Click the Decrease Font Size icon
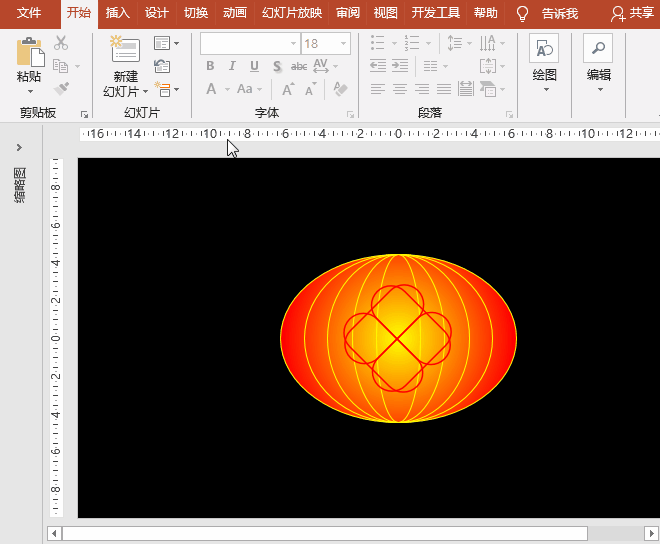The height and width of the screenshot is (544, 660). 311,89
